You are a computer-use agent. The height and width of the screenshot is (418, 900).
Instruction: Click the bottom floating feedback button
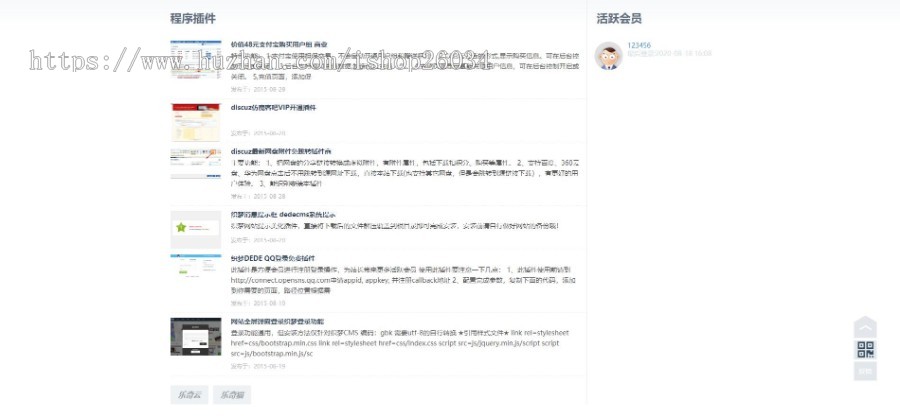tap(865, 371)
